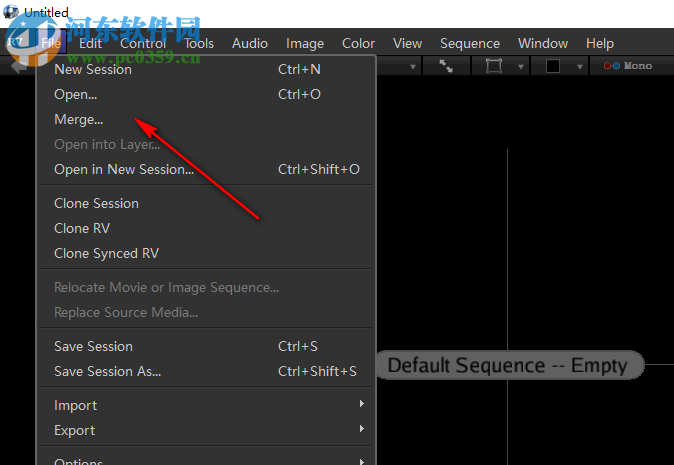
Task: Select Clone RV entry
Action: (x=206, y=228)
